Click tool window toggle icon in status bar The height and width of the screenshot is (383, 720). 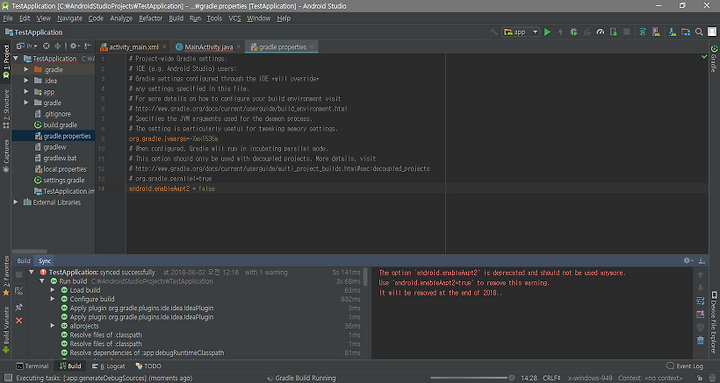pos(8,378)
